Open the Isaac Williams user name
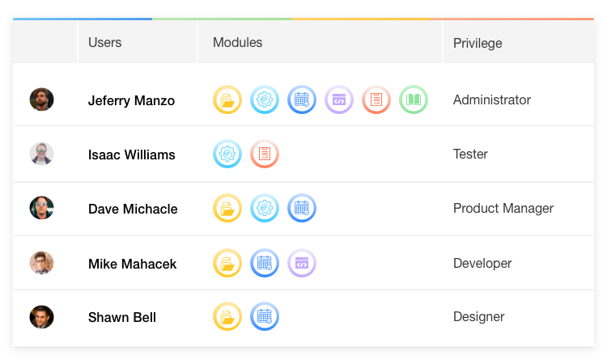607x364 pixels. [132, 154]
